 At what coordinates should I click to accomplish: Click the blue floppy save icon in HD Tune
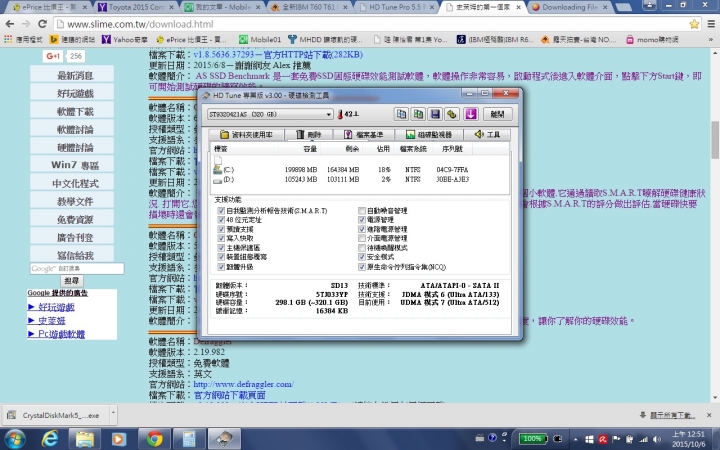coord(435,114)
